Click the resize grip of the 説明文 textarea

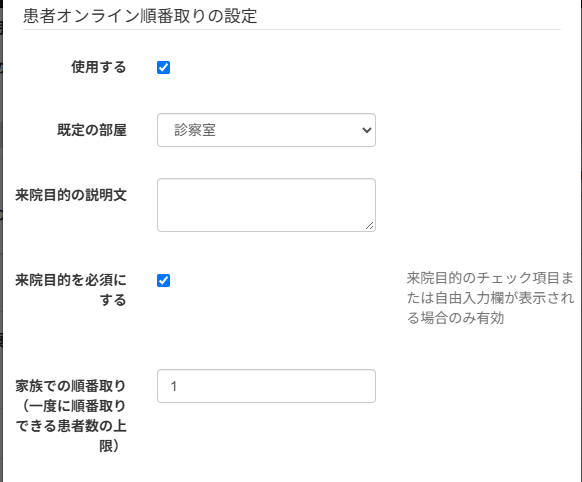pos(369,225)
